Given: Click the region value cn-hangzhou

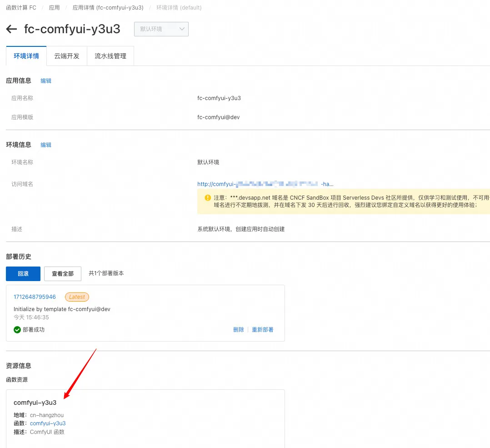Looking at the screenshot, I should click(x=47, y=415).
